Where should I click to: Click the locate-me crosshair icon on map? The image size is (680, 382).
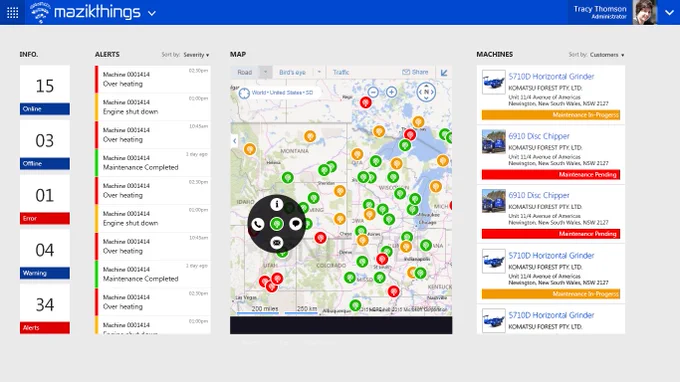[244, 93]
